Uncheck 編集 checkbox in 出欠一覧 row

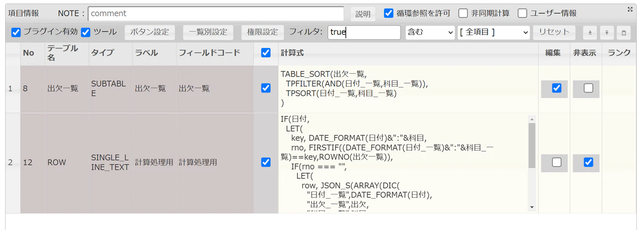coord(556,88)
